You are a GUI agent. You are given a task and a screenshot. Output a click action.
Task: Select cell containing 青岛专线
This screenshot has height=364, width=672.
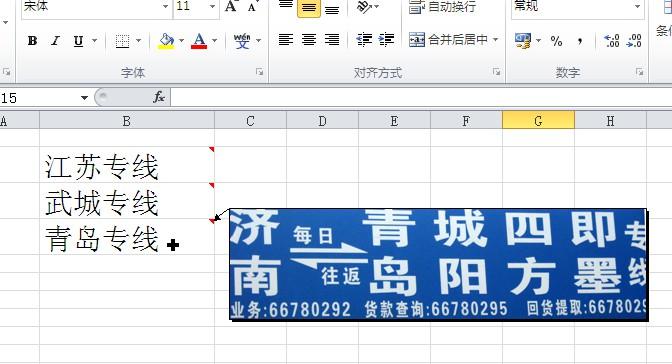click(x=127, y=237)
